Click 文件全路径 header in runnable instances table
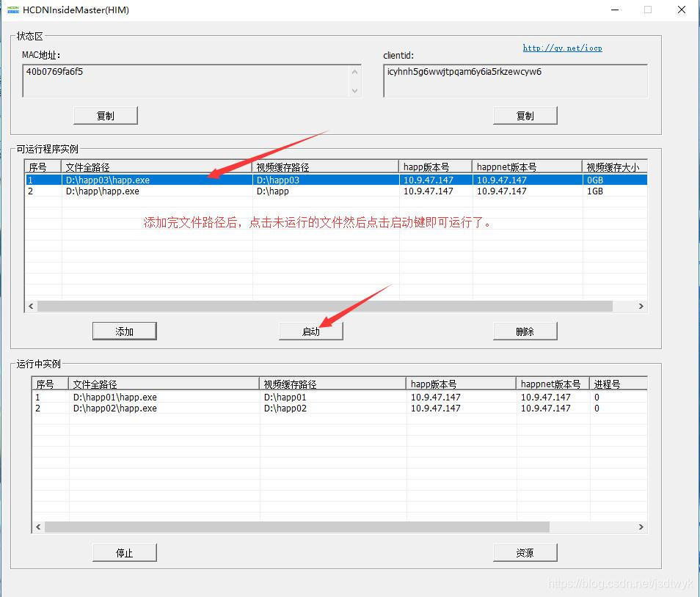 [x=157, y=167]
